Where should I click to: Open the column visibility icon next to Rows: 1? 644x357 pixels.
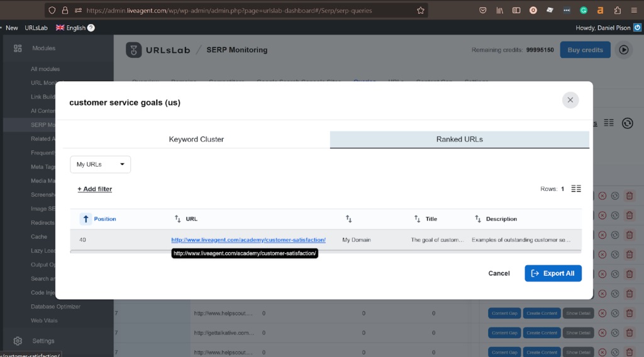pos(576,189)
